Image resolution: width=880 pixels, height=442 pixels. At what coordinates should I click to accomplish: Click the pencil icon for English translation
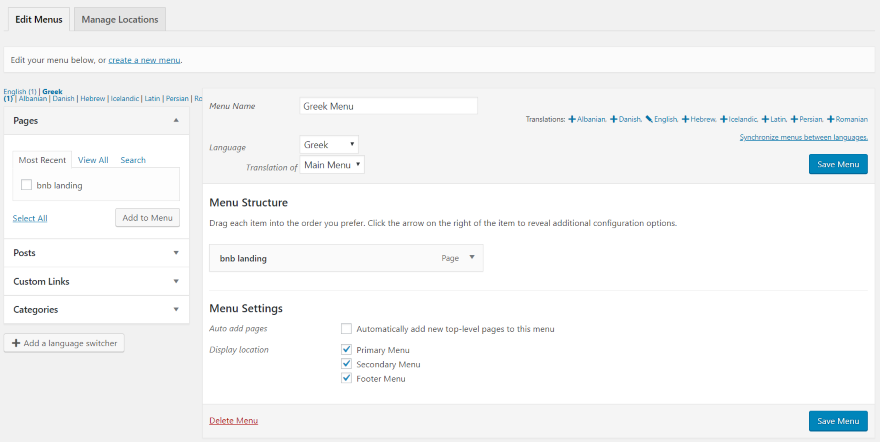click(649, 119)
